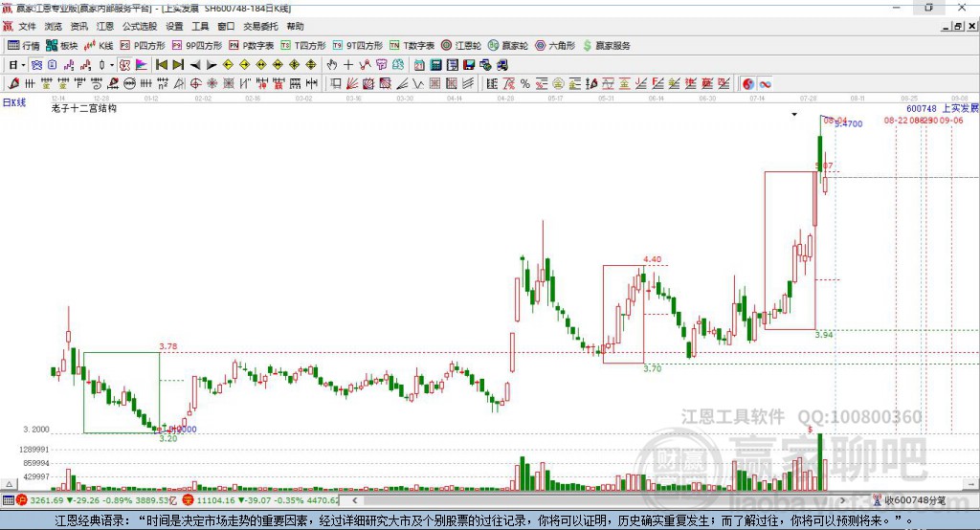The height and width of the screenshot is (530, 980).
Task: Open the P四方形 tool
Action: click(x=143, y=46)
